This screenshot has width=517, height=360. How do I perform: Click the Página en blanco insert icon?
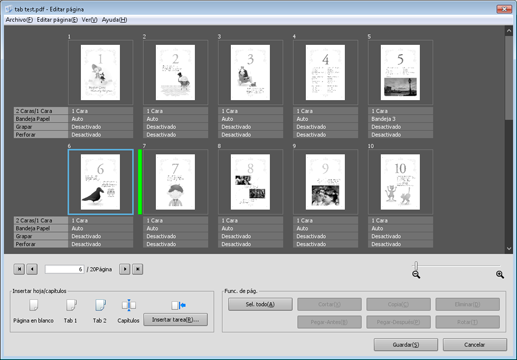(x=33, y=305)
